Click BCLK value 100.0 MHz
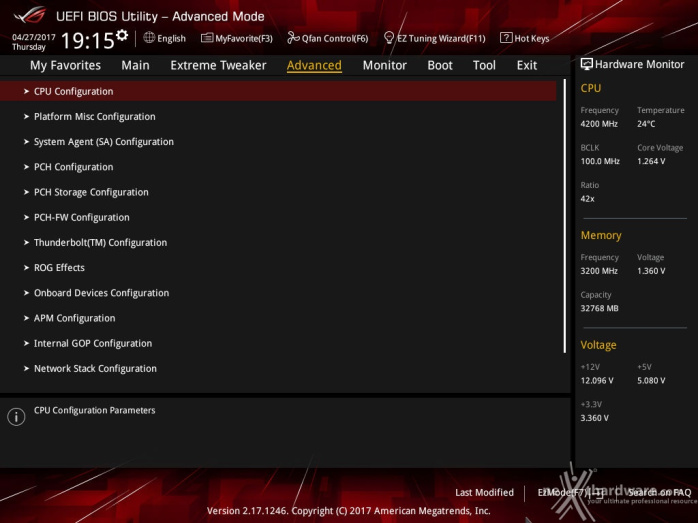Image resolution: width=698 pixels, height=523 pixels. 600,161
